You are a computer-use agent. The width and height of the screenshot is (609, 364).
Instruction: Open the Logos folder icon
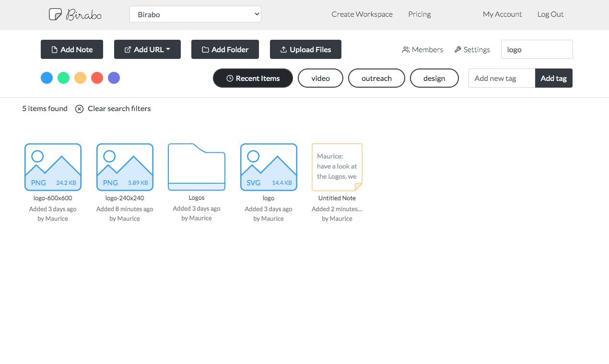[197, 167]
